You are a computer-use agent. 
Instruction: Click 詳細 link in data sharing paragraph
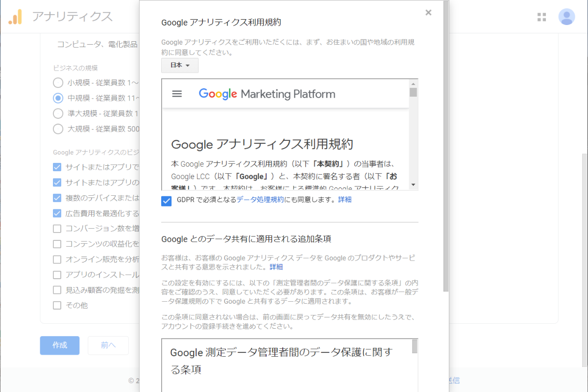[276, 267]
